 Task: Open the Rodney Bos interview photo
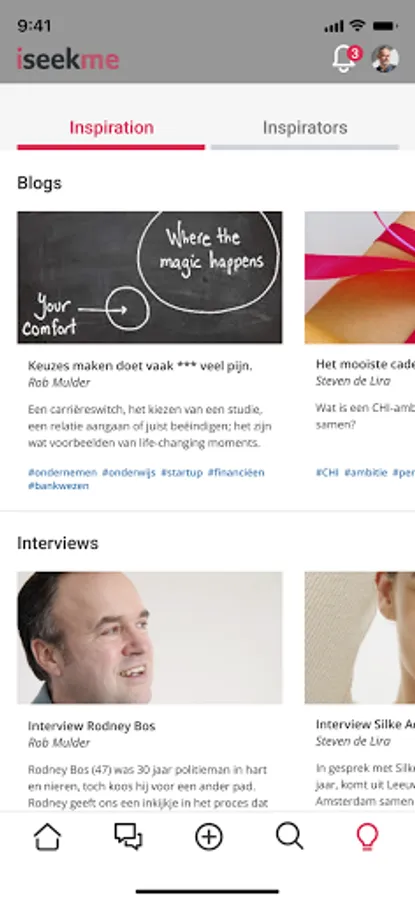(x=150, y=638)
